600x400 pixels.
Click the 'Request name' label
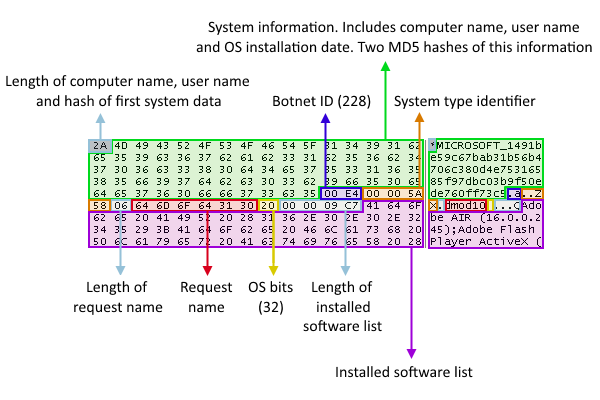coord(206,297)
